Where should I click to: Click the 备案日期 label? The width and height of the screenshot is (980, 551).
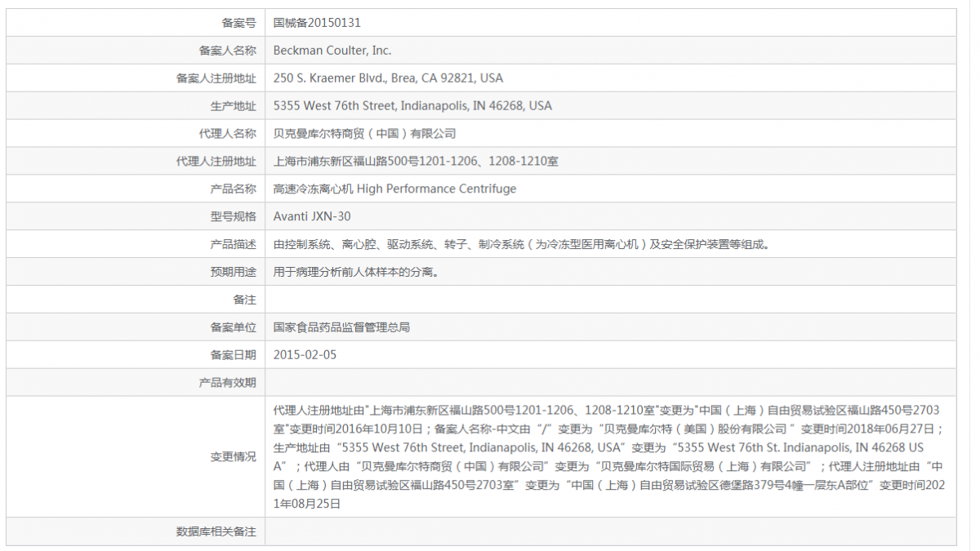point(233,356)
